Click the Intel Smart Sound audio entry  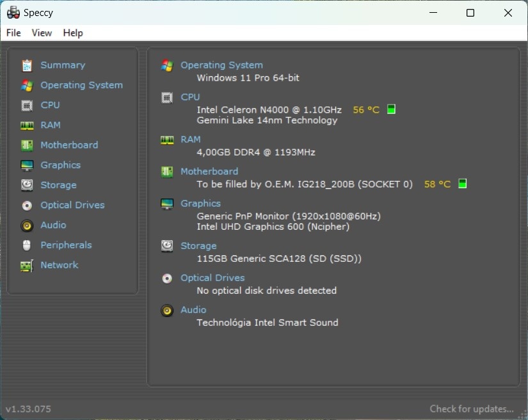pyautogui.click(x=268, y=322)
